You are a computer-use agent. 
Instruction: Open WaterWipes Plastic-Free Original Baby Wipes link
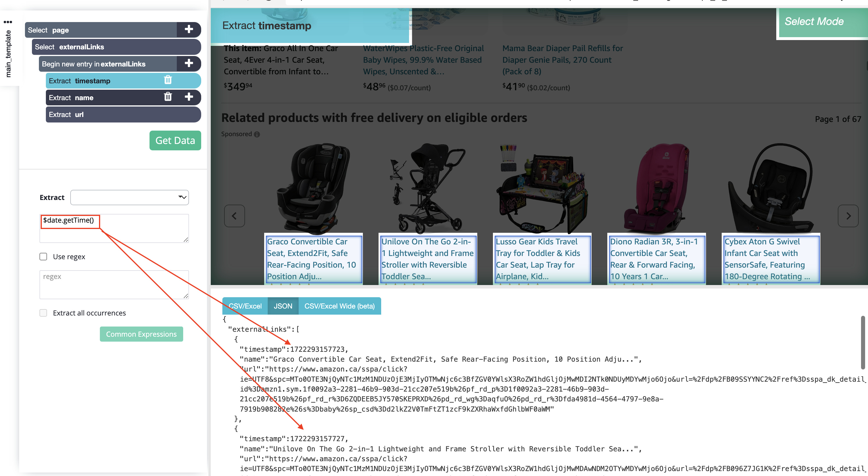coord(423,59)
